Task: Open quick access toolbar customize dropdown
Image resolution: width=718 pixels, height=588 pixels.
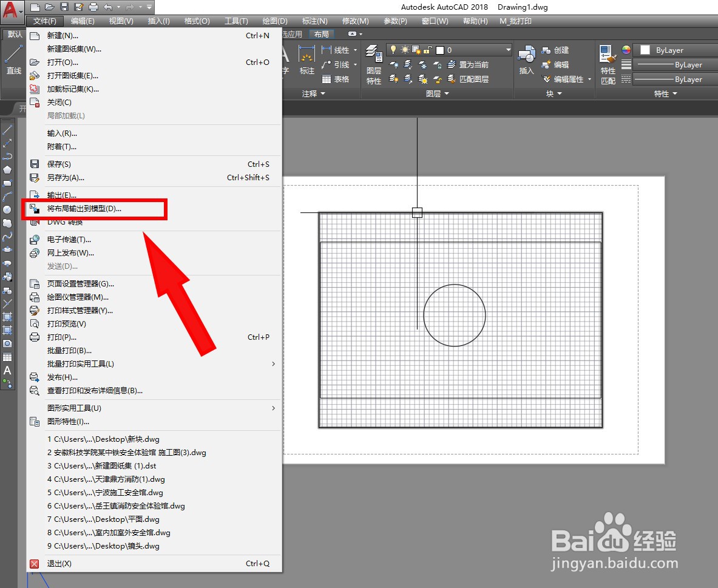Action: 149,7
